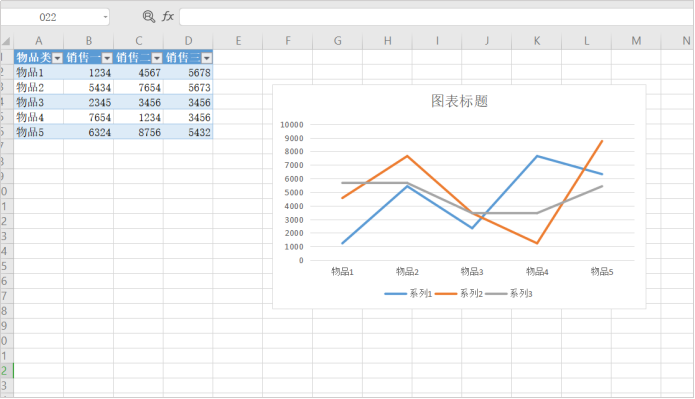The width and height of the screenshot is (695, 399).
Task: Open the Name Box dropdown arrow
Action: pos(105,17)
